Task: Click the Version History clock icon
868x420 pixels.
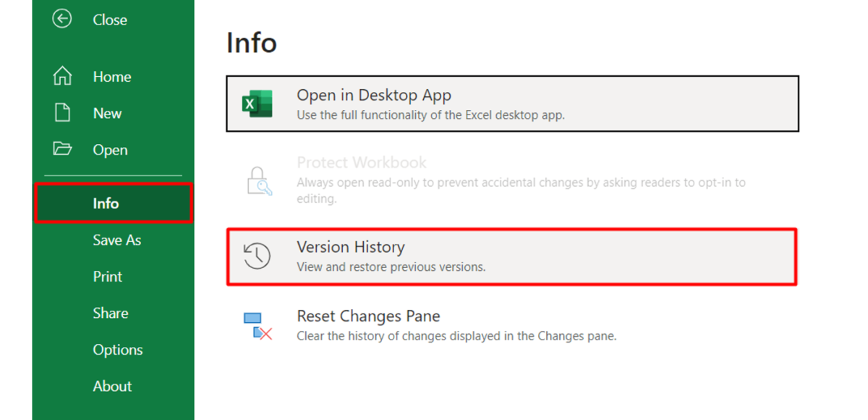Action: [257, 256]
